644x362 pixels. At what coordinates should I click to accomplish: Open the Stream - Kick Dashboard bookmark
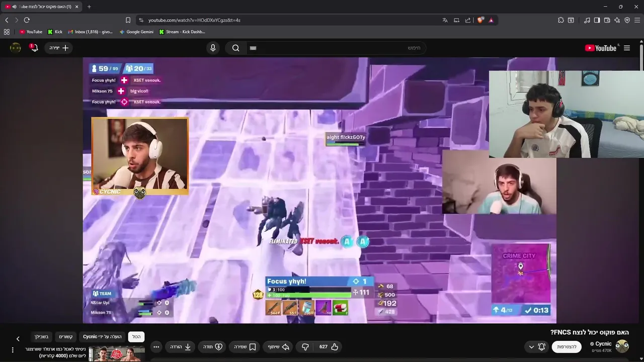pos(182,32)
